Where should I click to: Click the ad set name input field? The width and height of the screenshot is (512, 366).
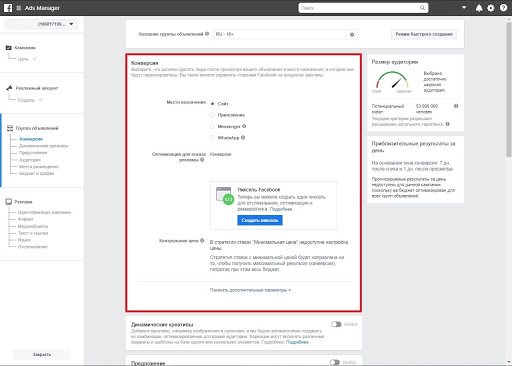point(285,34)
